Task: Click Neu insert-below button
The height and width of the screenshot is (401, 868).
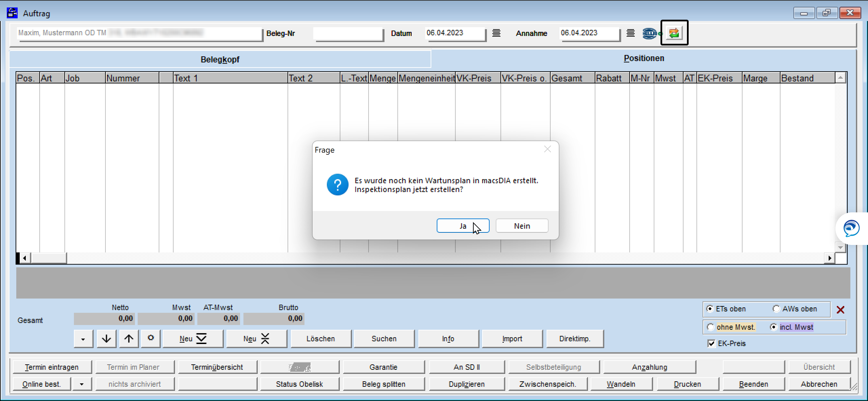Action: coord(193,339)
